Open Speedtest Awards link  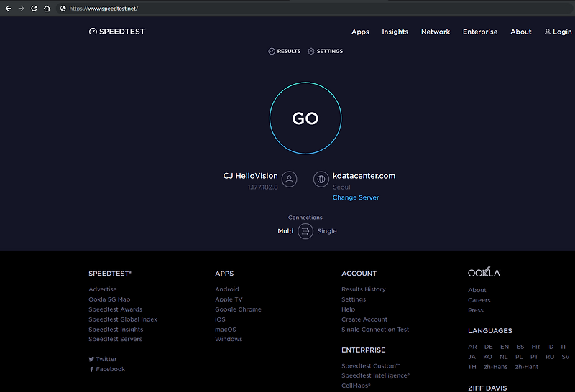pyautogui.click(x=116, y=309)
